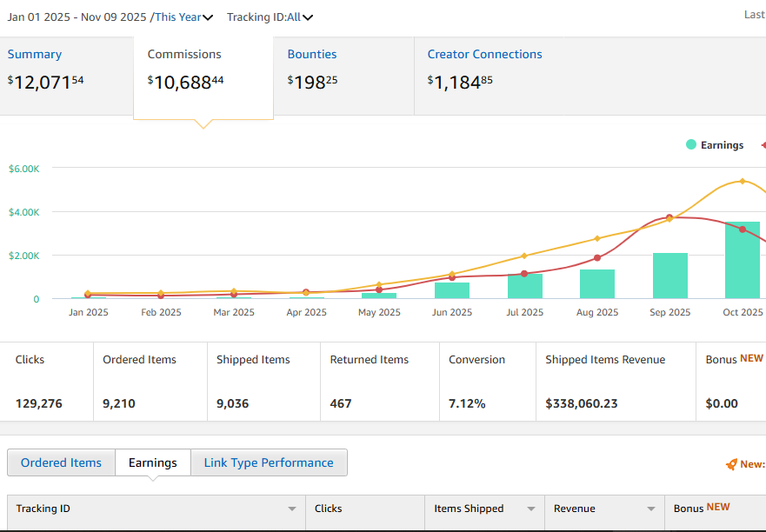
Task: Sort by Tracking ID column arrow
Action: (291, 509)
